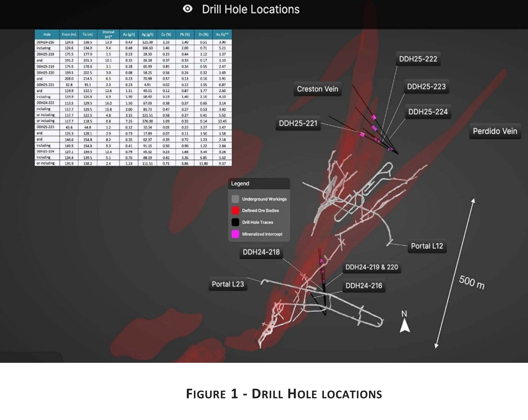Click the black Drill Hole Traces swatch
The width and height of the screenshot is (528, 420).
235,222
